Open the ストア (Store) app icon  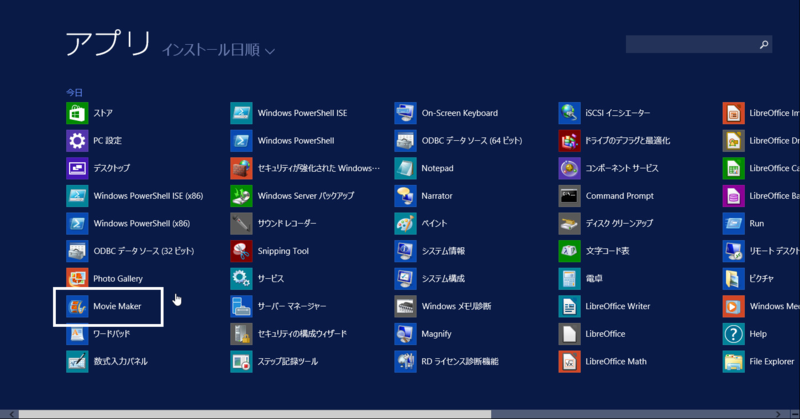point(77,113)
